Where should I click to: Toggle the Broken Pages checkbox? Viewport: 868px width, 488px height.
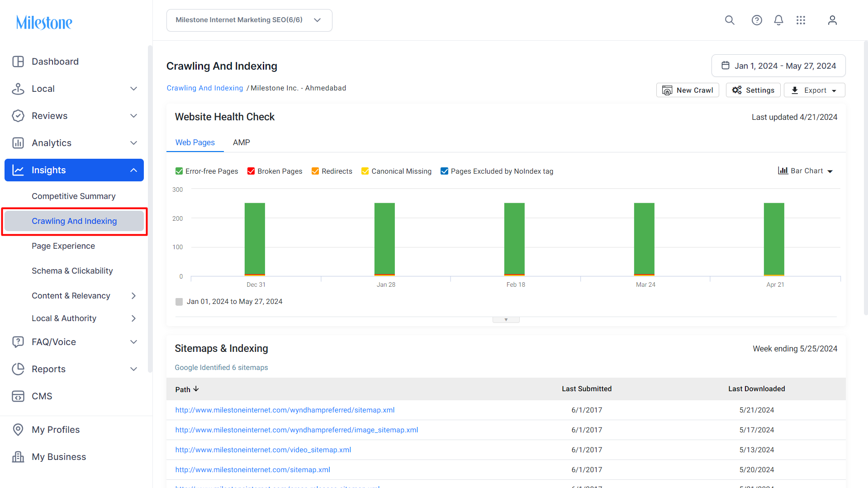(251, 171)
